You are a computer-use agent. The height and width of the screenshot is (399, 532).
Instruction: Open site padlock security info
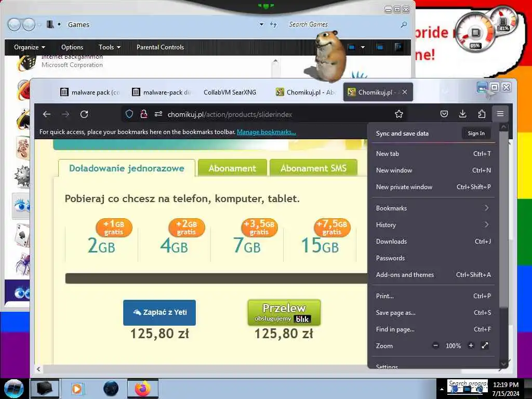(144, 114)
